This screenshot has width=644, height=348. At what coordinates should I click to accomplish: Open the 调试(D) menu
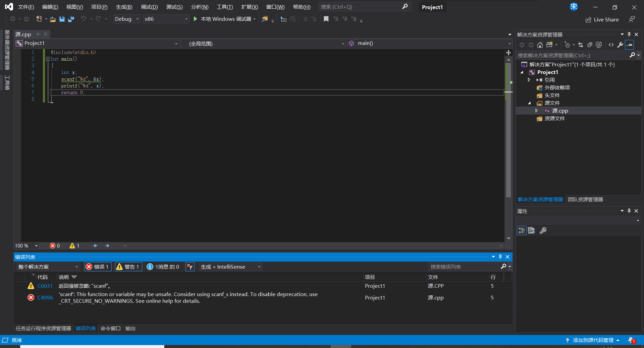click(149, 7)
